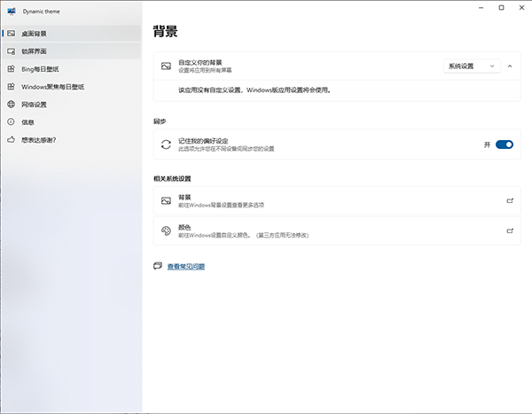Open the 桌面背景 sidebar page
This screenshot has width=532, height=414.
[34, 34]
